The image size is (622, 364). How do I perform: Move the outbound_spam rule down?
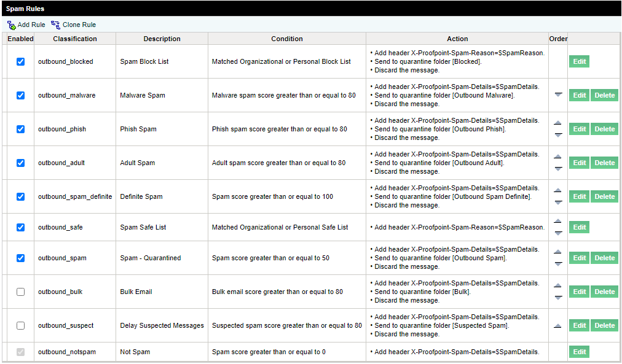pos(558,265)
